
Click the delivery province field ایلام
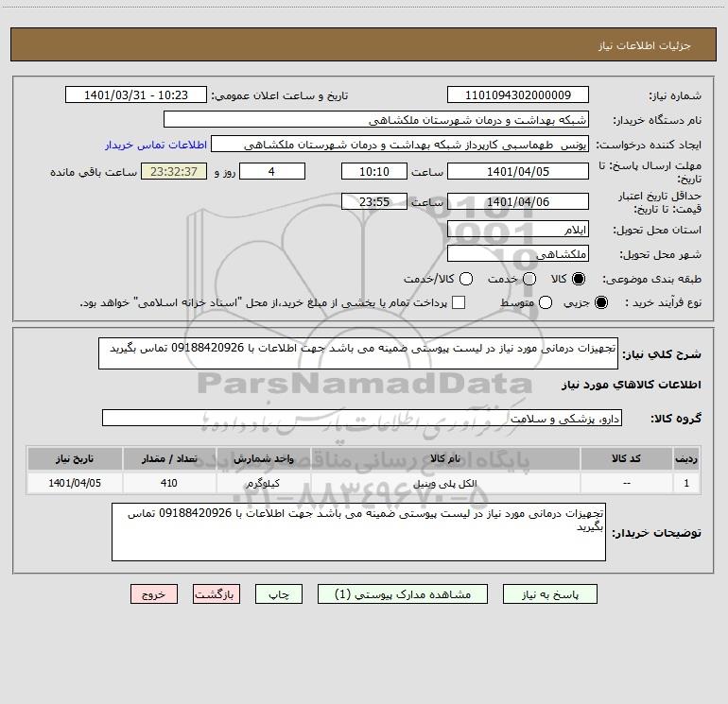pos(518,229)
